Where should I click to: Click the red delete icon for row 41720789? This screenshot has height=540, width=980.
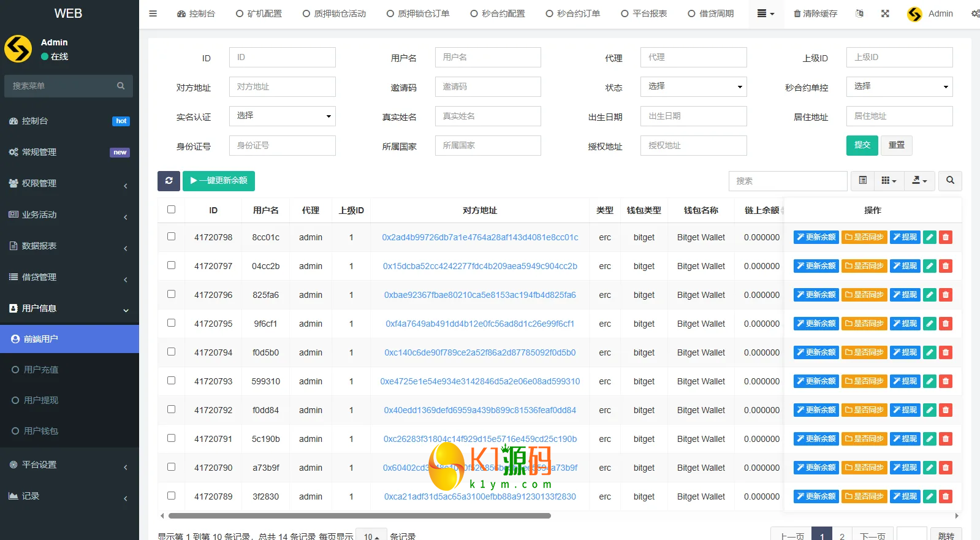(946, 496)
